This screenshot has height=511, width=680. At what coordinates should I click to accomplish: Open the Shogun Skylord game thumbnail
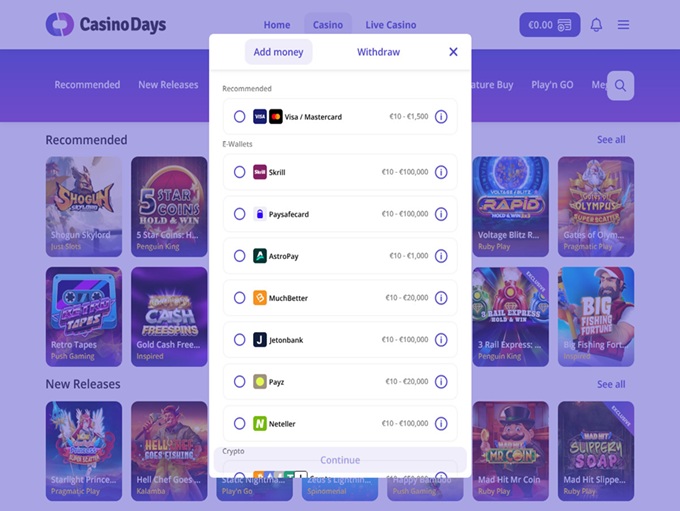(84, 206)
